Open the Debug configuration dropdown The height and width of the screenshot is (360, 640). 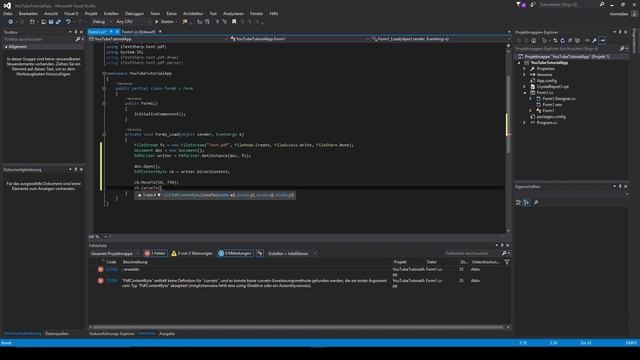tap(102, 22)
